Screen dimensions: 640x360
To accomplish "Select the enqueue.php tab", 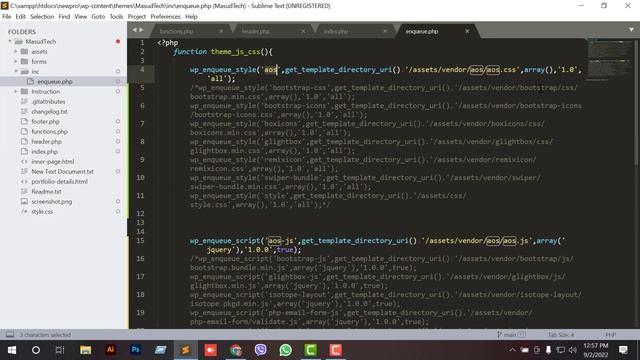I will coord(422,31).
